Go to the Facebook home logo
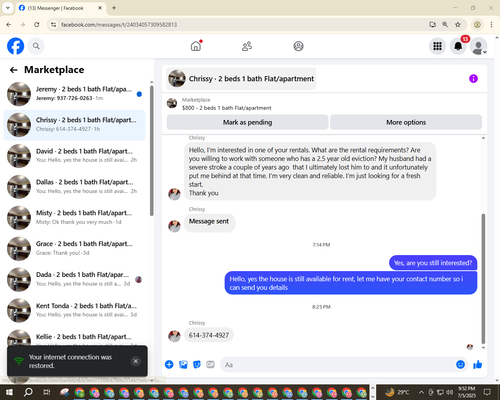The image size is (500, 400). pyautogui.click(x=15, y=46)
